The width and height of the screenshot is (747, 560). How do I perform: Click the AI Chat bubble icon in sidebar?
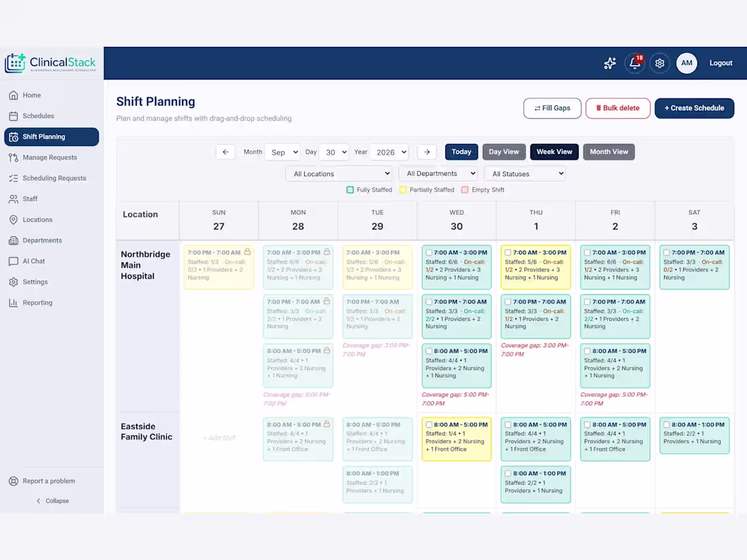tap(14, 261)
